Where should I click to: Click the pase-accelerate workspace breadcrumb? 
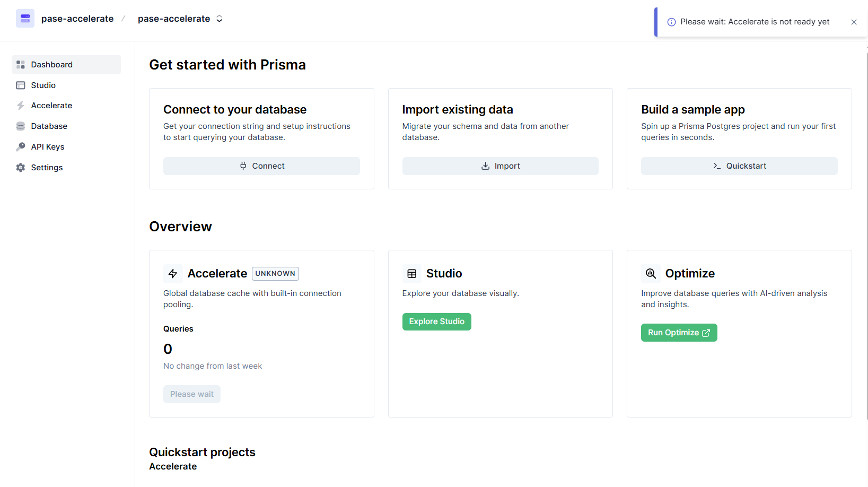click(77, 19)
